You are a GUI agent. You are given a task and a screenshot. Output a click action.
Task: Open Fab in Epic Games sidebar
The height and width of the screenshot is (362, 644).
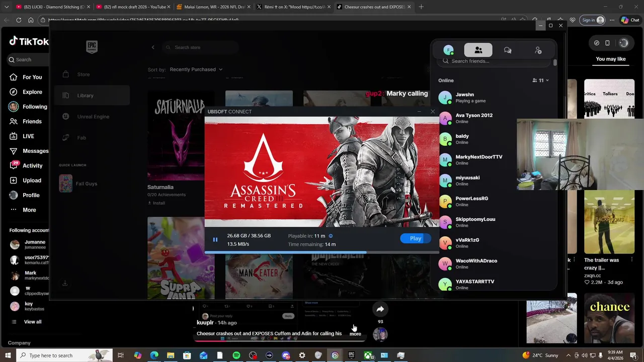pos(92,138)
